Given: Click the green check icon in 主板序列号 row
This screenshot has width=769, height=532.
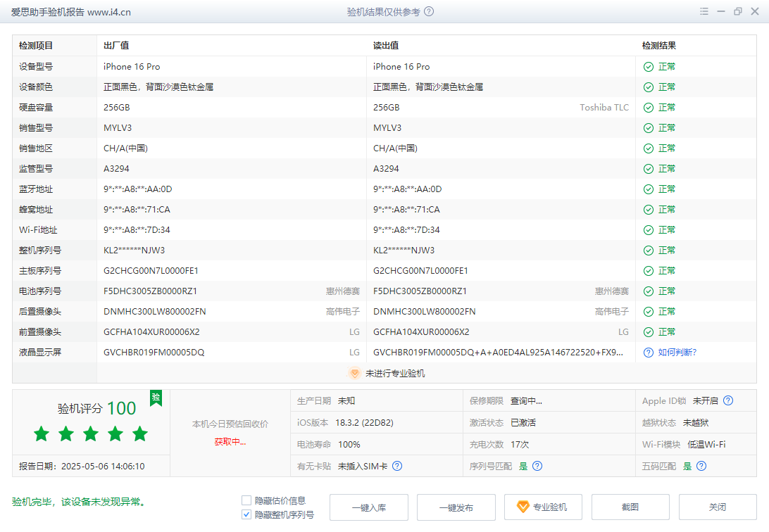Looking at the screenshot, I should pyautogui.click(x=649, y=271).
